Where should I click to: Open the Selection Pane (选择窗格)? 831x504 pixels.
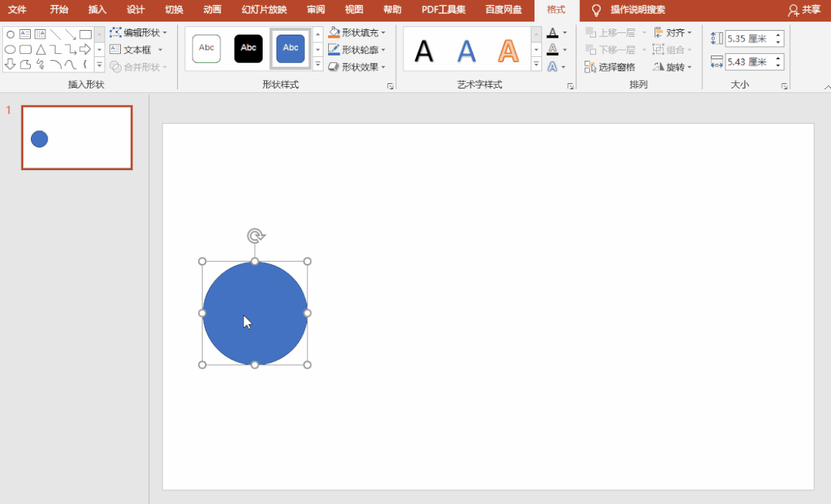click(x=610, y=67)
